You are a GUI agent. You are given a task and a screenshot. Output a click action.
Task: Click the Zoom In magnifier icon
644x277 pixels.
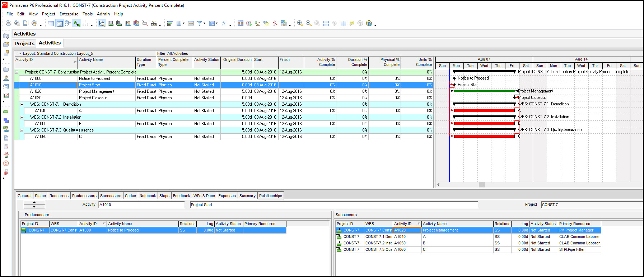click(300, 23)
